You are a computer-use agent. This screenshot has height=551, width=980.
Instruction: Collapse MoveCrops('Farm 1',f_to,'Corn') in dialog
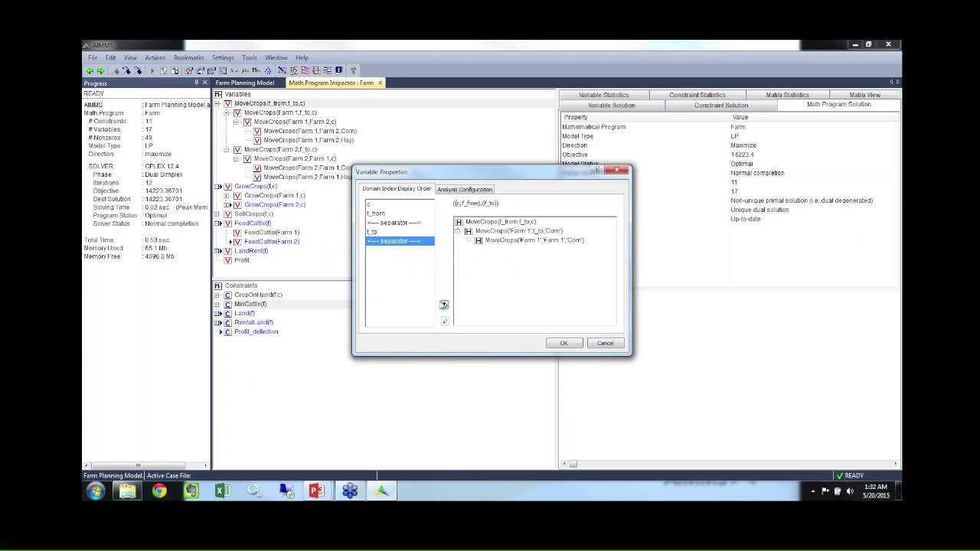(458, 231)
